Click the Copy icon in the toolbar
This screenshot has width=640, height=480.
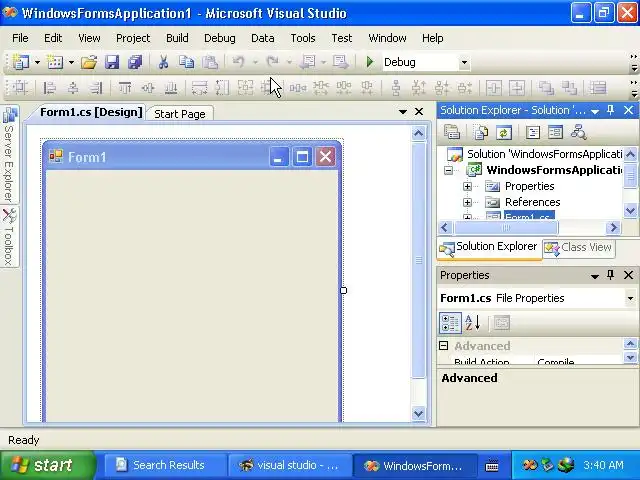(187, 62)
